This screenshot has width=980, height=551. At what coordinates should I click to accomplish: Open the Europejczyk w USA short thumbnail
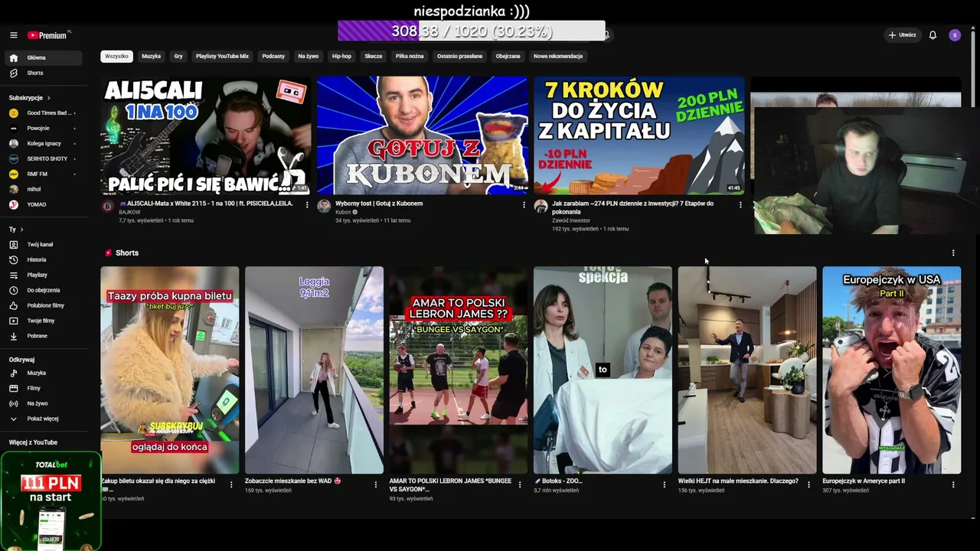point(891,370)
